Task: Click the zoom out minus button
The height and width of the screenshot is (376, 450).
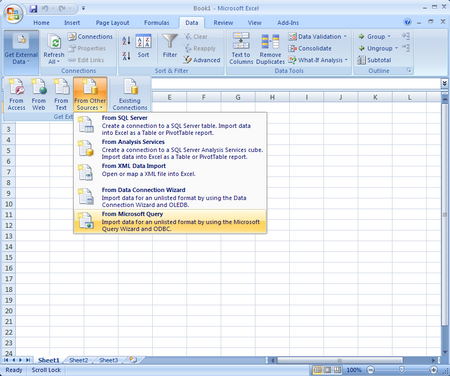Action: click(370, 370)
